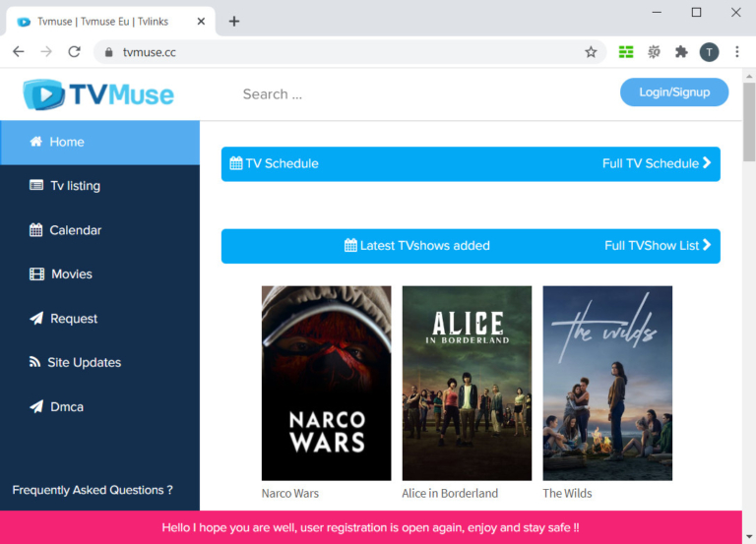Bookmark this page with star icon
The width and height of the screenshot is (756, 544).
(x=591, y=52)
